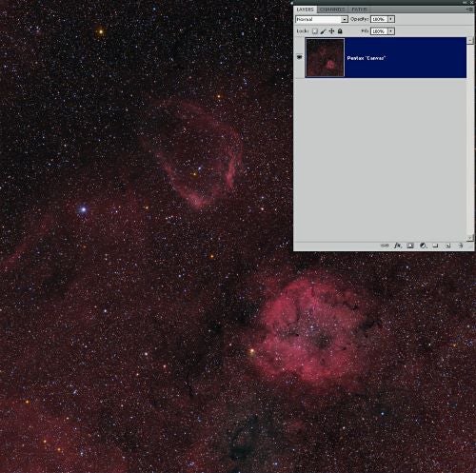Click the Opacity percentage field
This screenshot has width=476, height=473.
(379, 19)
